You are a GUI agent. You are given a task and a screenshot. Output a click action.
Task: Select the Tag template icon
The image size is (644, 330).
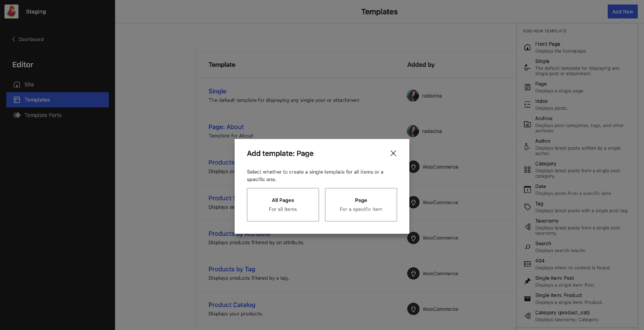point(527,207)
